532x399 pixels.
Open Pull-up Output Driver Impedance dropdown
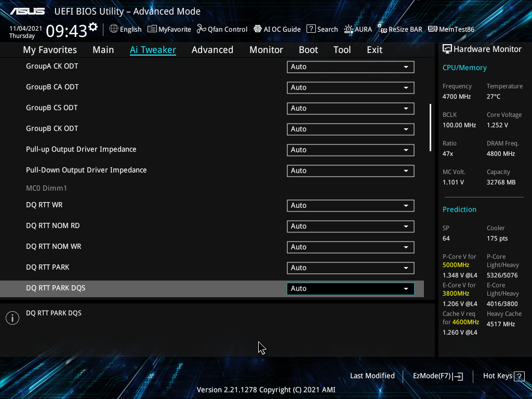(351, 150)
